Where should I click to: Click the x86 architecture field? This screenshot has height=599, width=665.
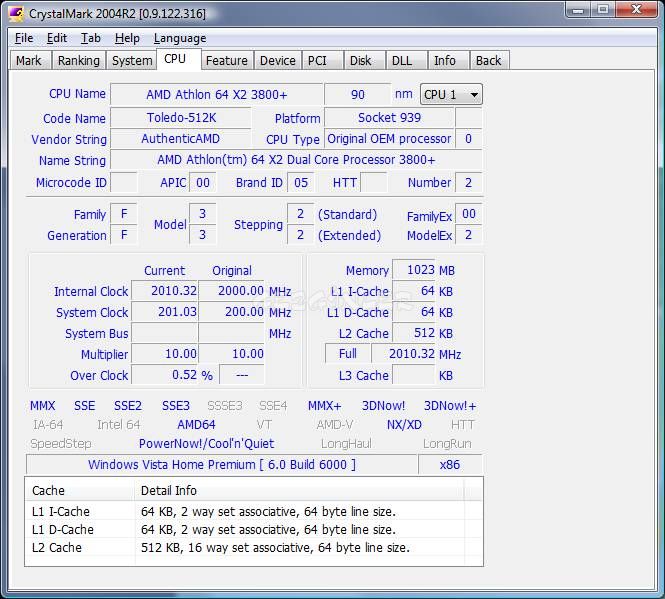tap(450, 465)
